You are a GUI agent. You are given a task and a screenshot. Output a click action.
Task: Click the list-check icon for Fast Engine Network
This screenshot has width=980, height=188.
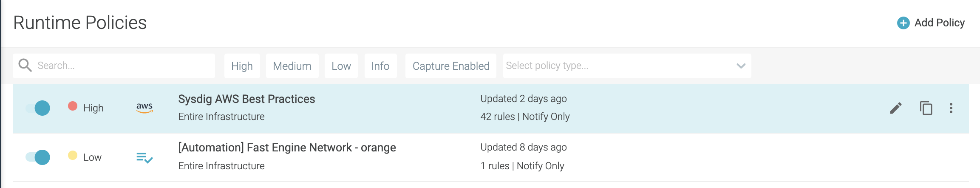click(144, 157)
